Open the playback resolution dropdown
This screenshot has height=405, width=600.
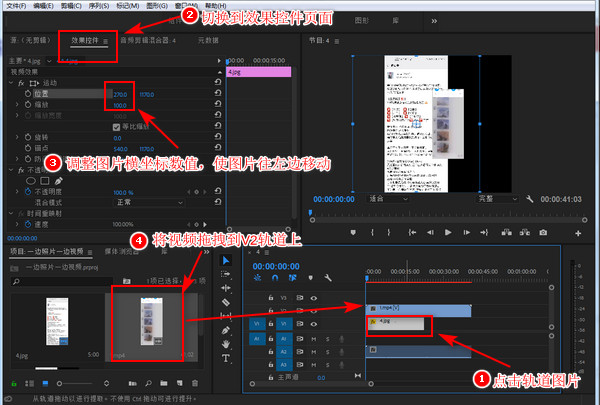497,199
